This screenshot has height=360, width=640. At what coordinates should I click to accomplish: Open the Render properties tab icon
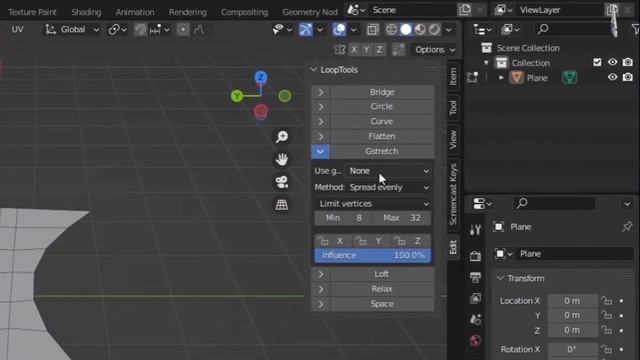click(475, 256)
